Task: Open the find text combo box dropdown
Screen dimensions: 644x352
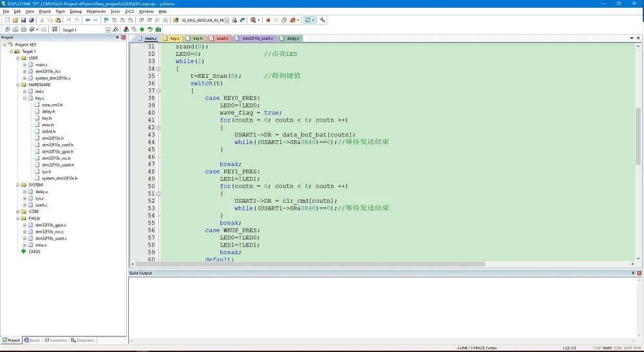Action: coord(226,20)
